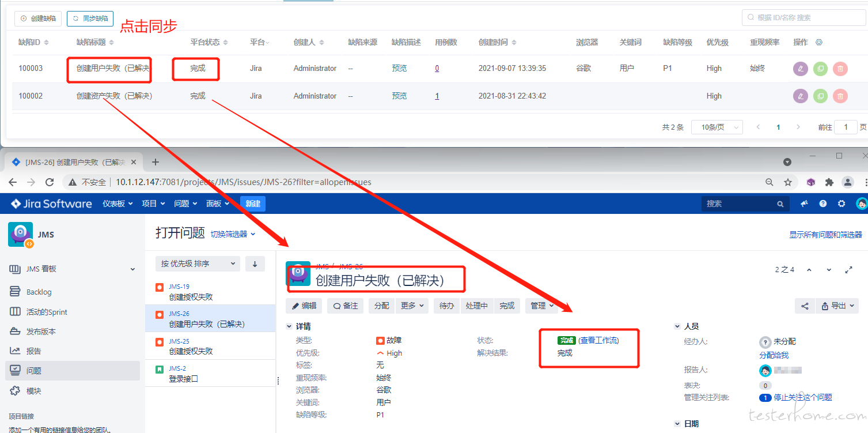Image resolution: width=868 pixels, height=433 pixels.
Task: Open the browser profile avatar icon
Action: click(848, 182)
